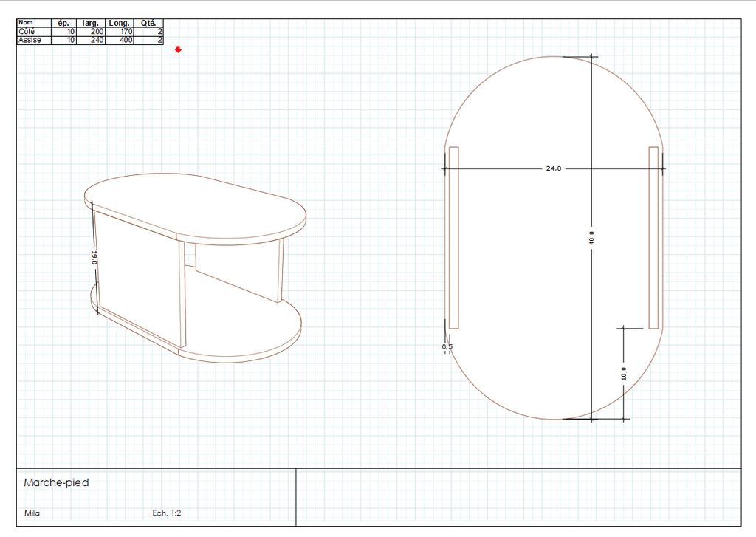Select the 40,0 height dimension label
This screenshot has height=537, width=756.
coord(591,238)
